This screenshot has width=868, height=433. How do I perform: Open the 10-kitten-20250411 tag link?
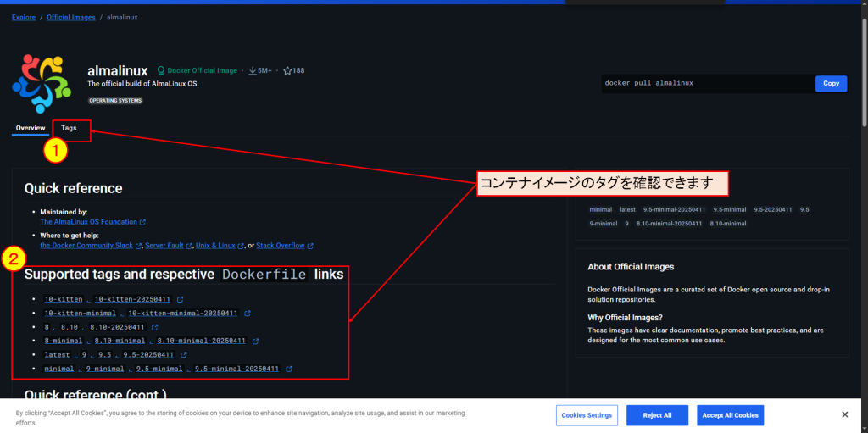[132, 299]
